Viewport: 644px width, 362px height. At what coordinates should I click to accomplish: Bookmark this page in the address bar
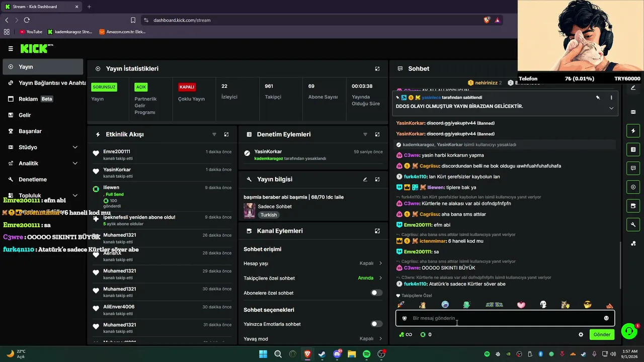[x=133, y=20]
